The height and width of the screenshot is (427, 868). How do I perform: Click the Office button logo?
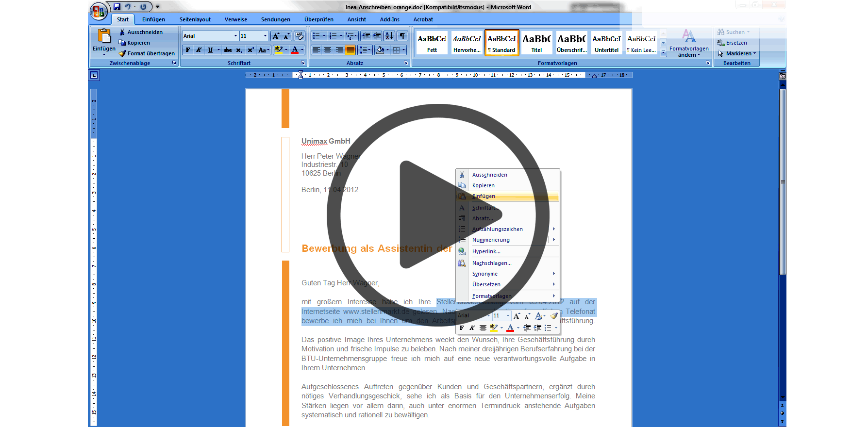click(99, 11)
